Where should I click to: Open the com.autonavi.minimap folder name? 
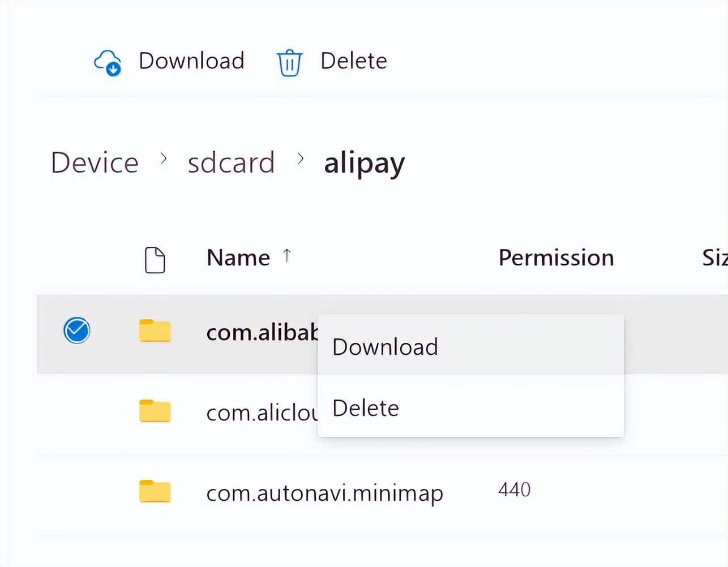click(x=324, y=493)
